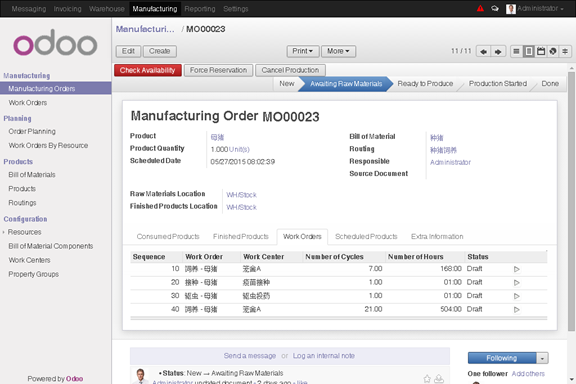Open the More dropdown

[338, 51]
